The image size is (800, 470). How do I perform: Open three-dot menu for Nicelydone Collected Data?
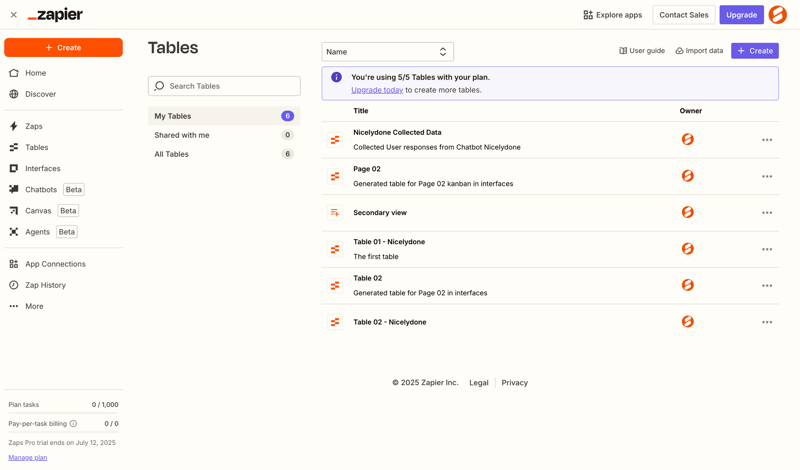(767, 140)
